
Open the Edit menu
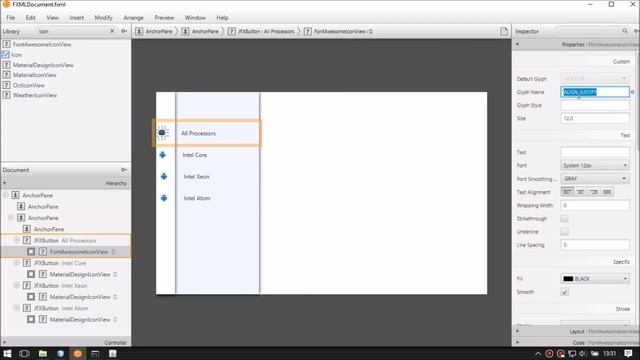[30, 18]
